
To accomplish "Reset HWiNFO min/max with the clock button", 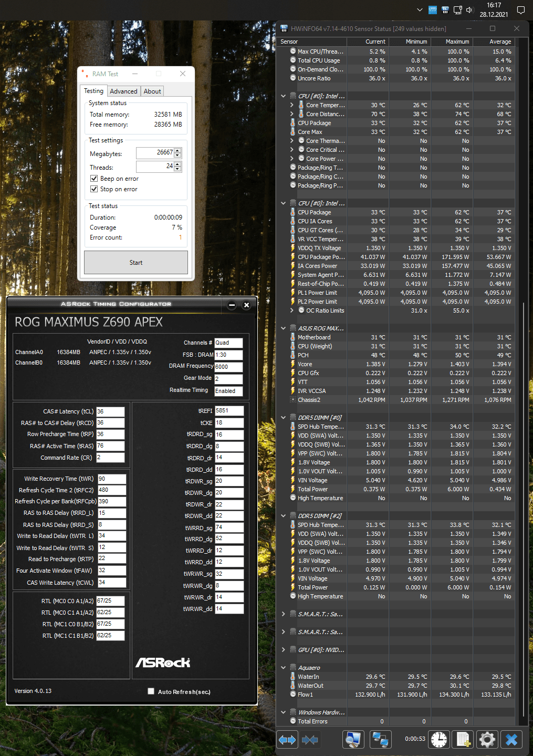I will (438, 740).
